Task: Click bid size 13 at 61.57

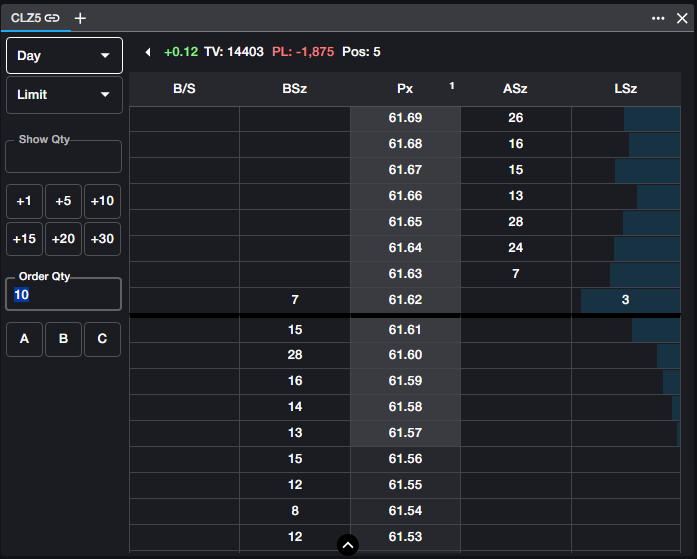Action: point(295,433)
